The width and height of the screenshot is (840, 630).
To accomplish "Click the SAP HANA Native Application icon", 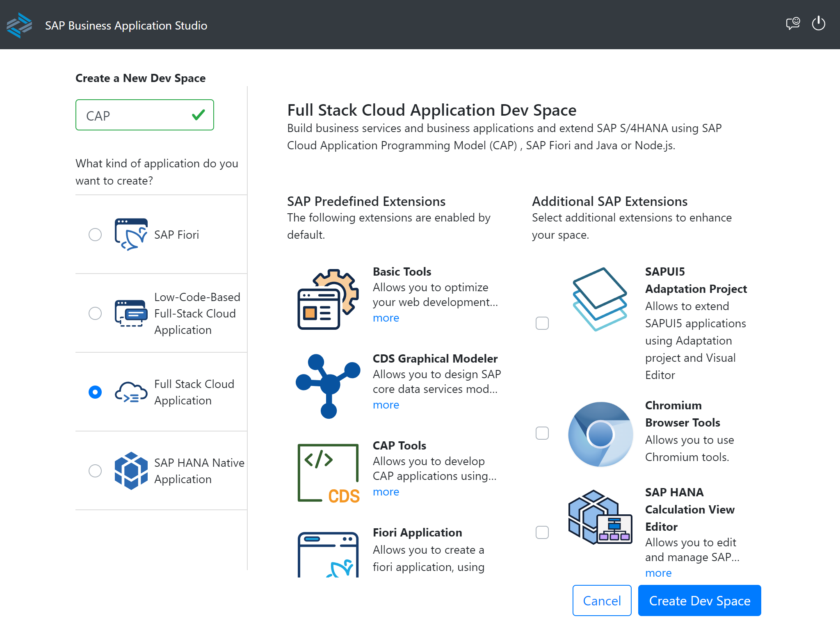I will click(131, 470).
